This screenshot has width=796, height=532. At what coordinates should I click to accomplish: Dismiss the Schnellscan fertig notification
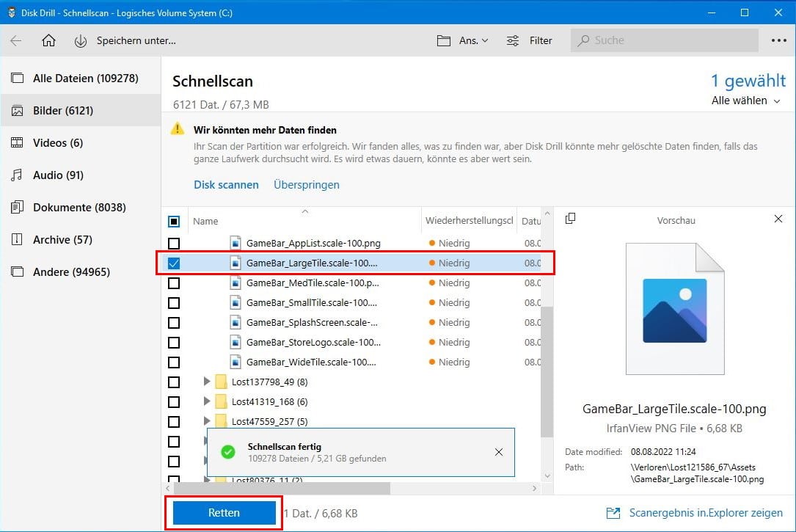coord(499,452)
